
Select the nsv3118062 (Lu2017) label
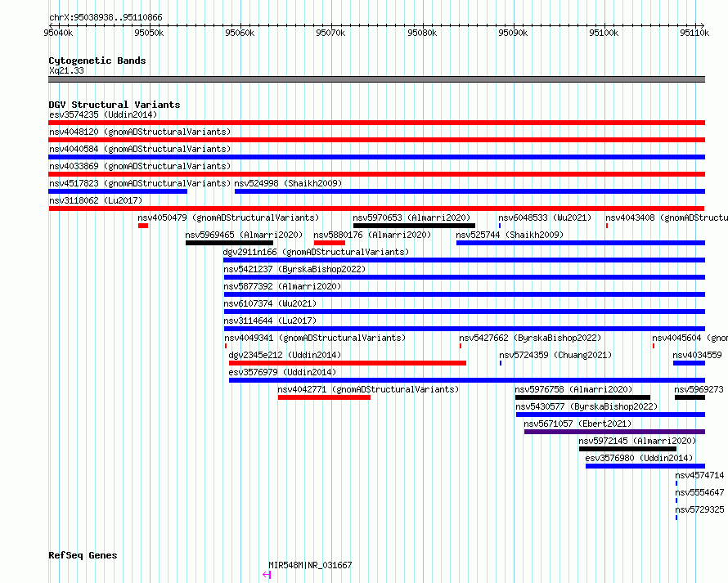tap(96, 200)
